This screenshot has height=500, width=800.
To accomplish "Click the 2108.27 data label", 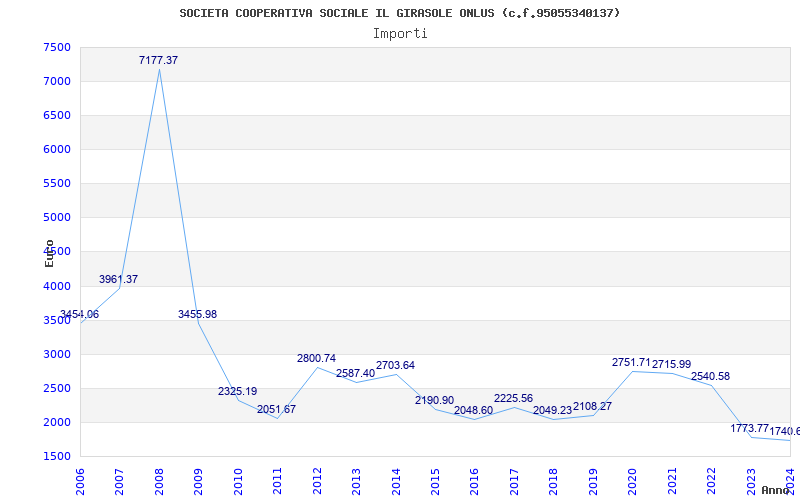I will pos(592,406).
